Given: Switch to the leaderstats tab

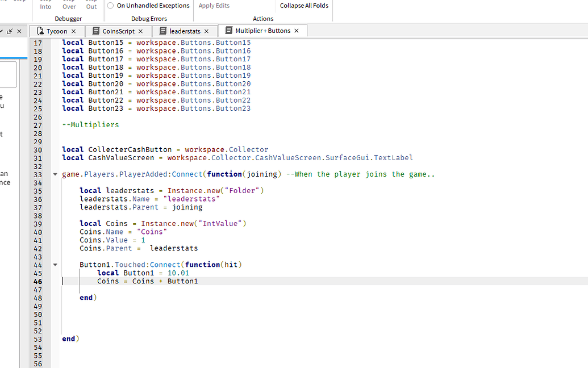Looking at the screenshot, I should 185,31.
